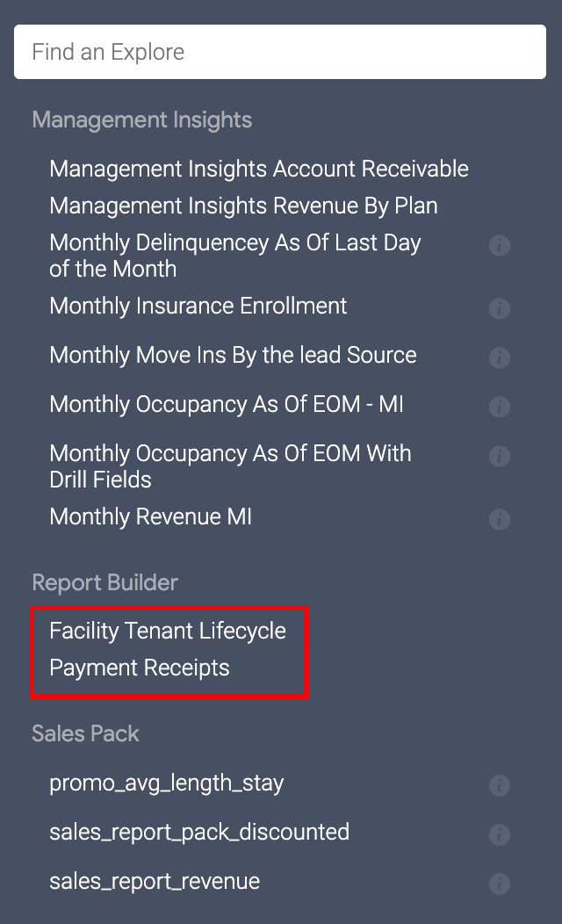Click info icon for Monthly Occupancy EOM - MI
The image size is (562, 924).
(499, 407)
